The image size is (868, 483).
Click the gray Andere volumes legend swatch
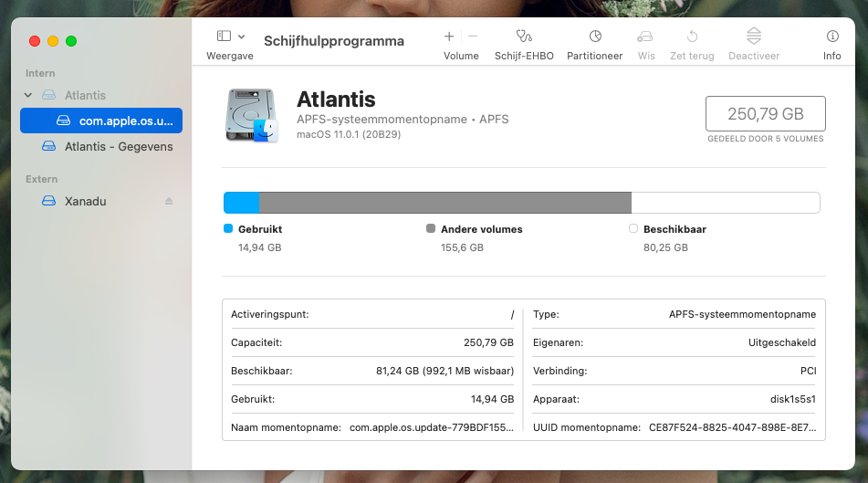point(431,228)
